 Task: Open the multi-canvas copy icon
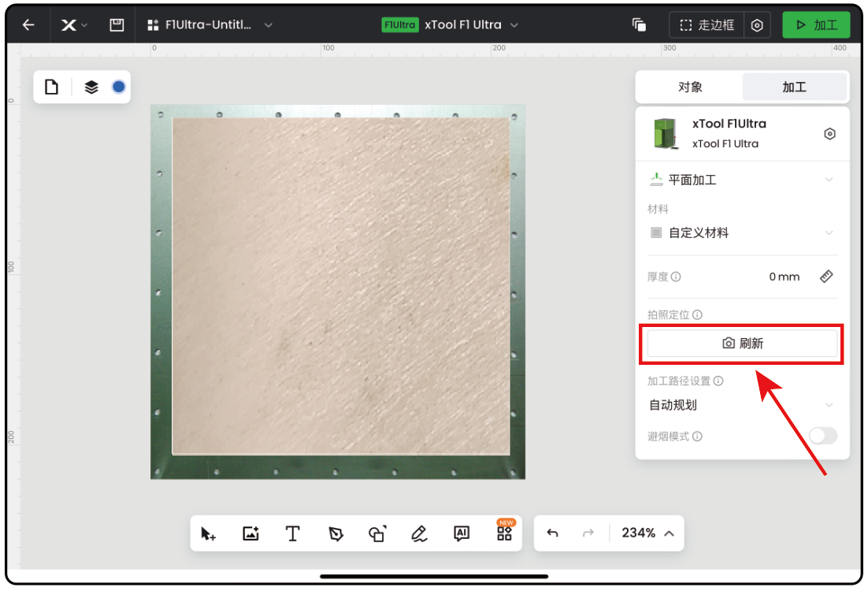[639, 25]
